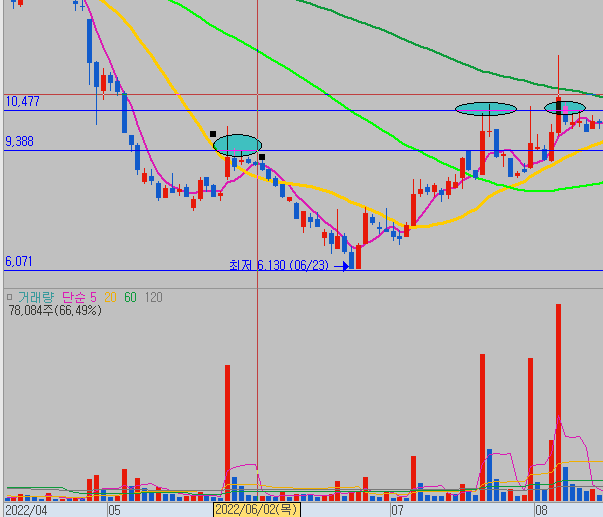Click the small square toggle beside 거래량

coord(10,297)
